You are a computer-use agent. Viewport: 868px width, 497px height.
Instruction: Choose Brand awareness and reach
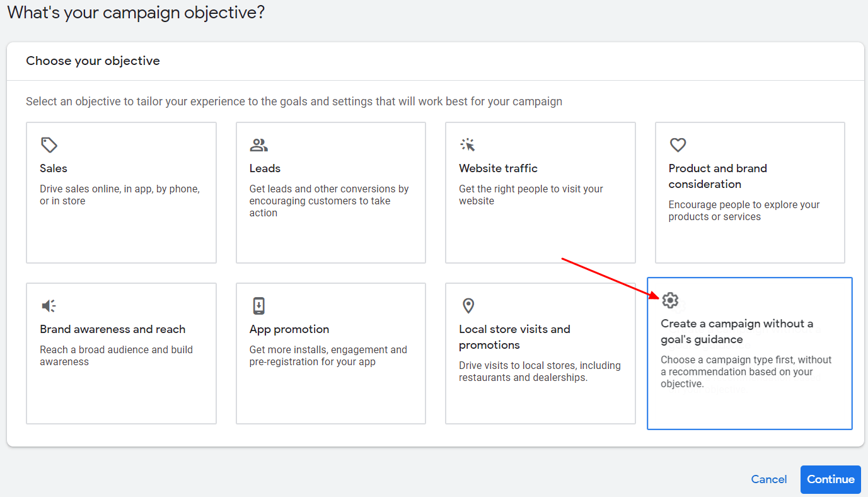click(121, 353)
